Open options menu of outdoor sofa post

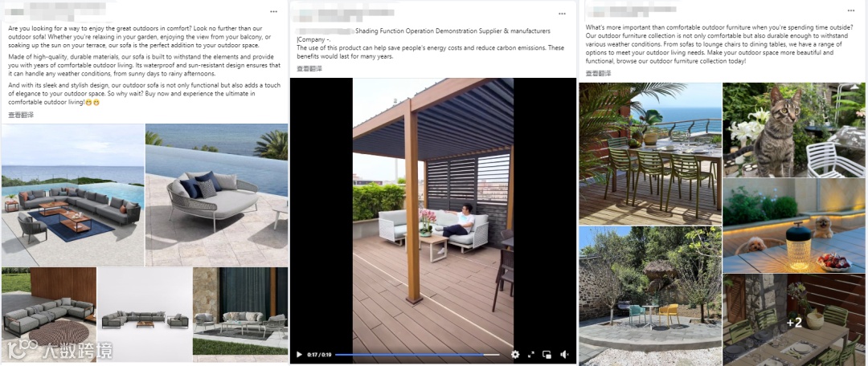274,11
